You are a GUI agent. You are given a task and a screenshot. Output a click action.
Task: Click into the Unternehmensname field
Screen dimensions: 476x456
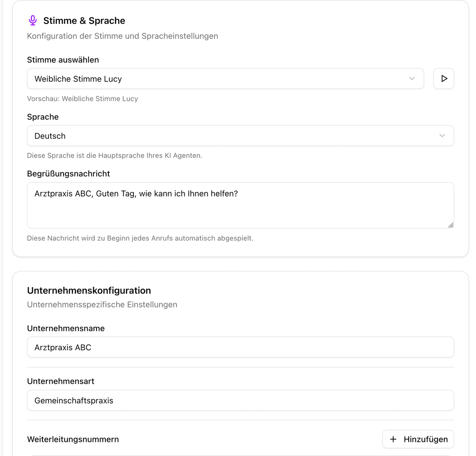[240, 347]
